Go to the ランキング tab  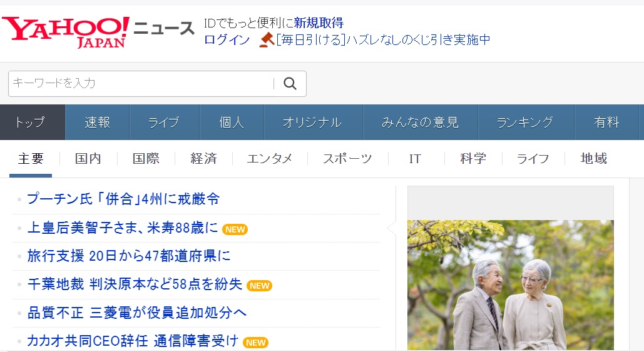[524, 123]
